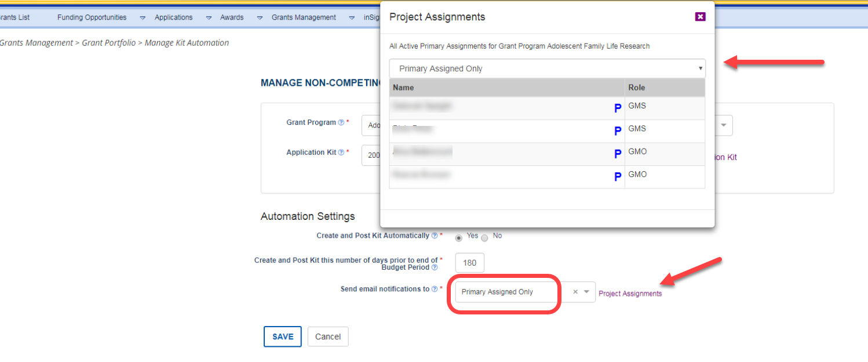
Task: Select No for Create and Post Kit Automatically
Action: tap(485, 237)
